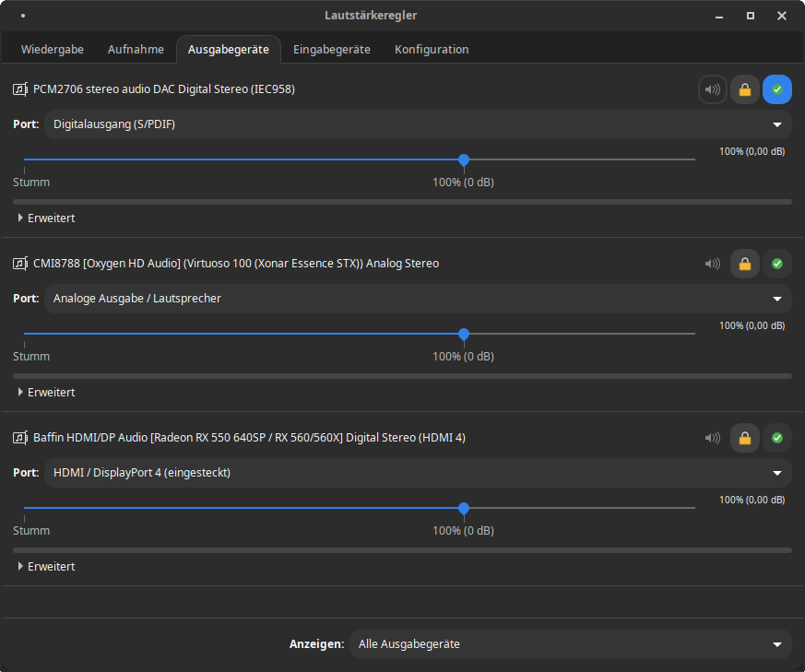
Task: Set PCM2706 DAC as fallback device
Action: pos(777,89)
